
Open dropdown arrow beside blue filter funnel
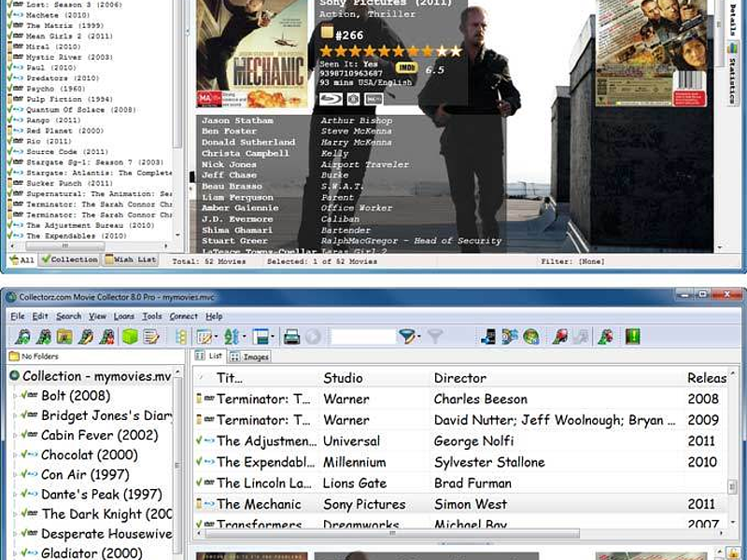pyautogui.click(x=418, y=337)
